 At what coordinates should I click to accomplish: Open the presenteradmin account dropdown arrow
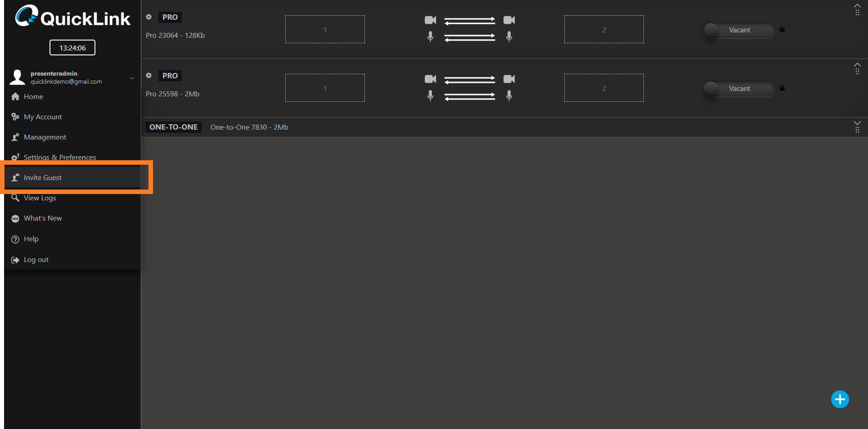click(132, 78)
